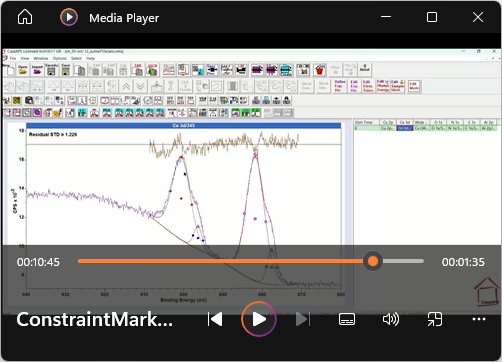
Task: Select the highlighted blue Ce 3d block cell
Action: 405,128
